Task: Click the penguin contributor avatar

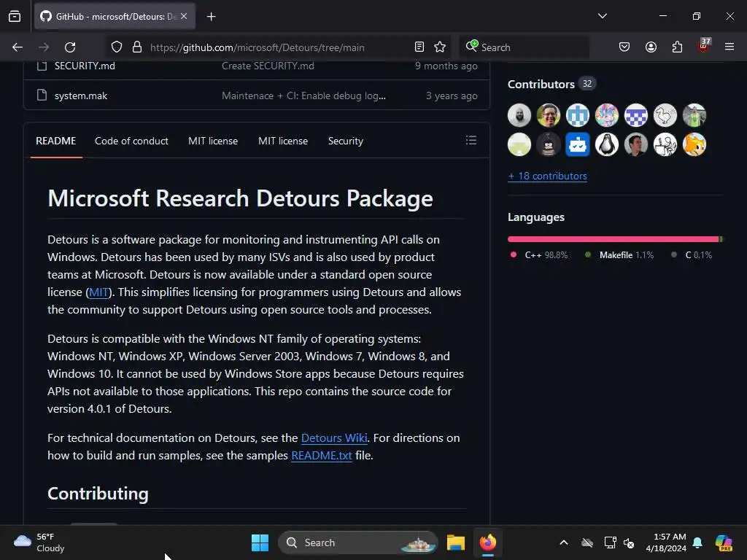Action: pyautogui.click(x=607, y=144)
